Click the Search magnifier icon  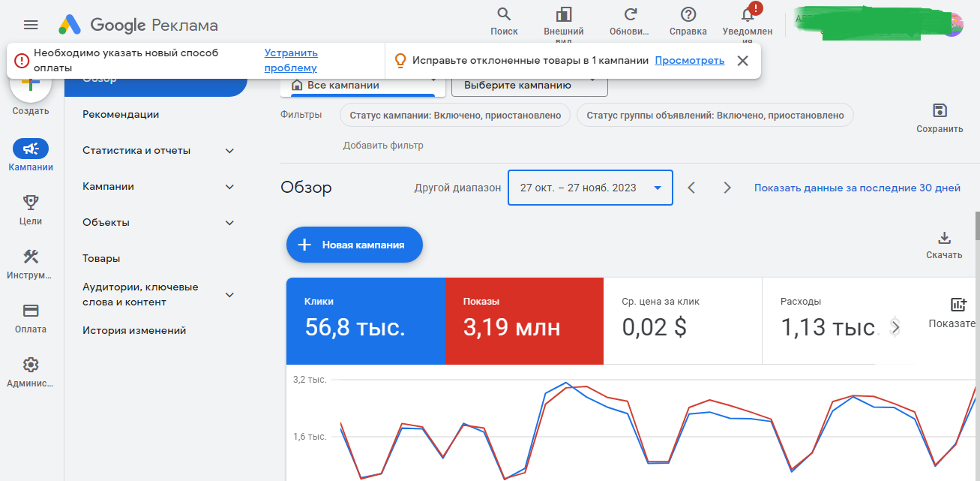pos(504,15)
